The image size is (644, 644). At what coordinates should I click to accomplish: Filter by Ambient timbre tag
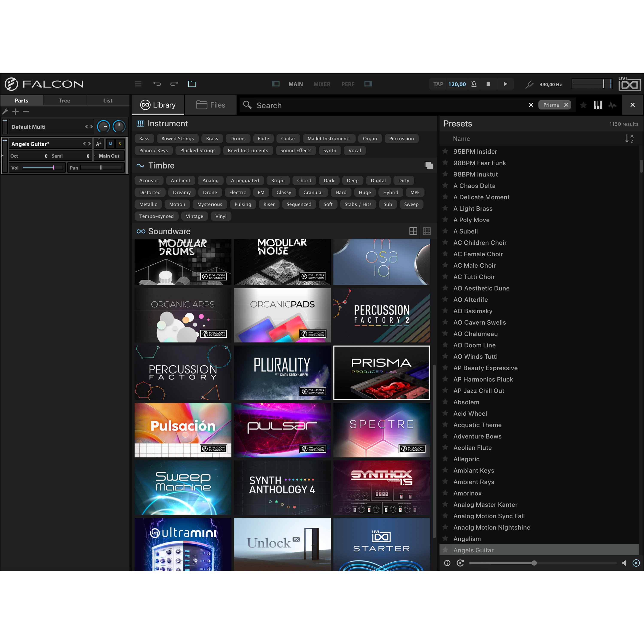pyautogui.click(x=180, y=181)
